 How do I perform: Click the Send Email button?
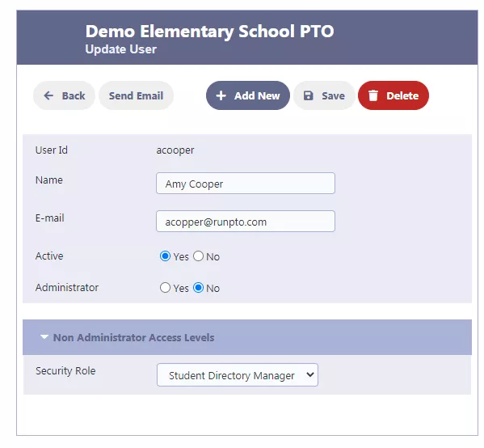pyautogui.click(x=136, y=95)
